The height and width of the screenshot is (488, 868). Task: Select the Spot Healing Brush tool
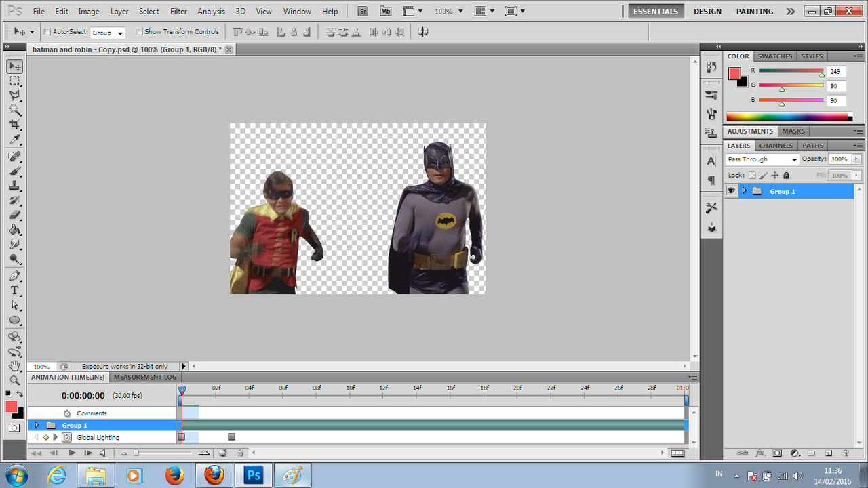point(15,157)
